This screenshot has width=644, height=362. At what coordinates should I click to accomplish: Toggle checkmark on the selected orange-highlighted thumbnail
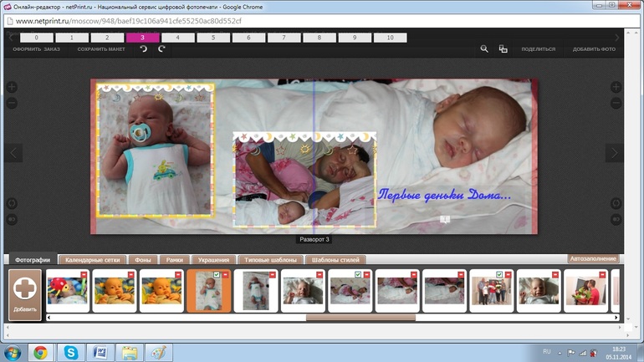[217, 274]
